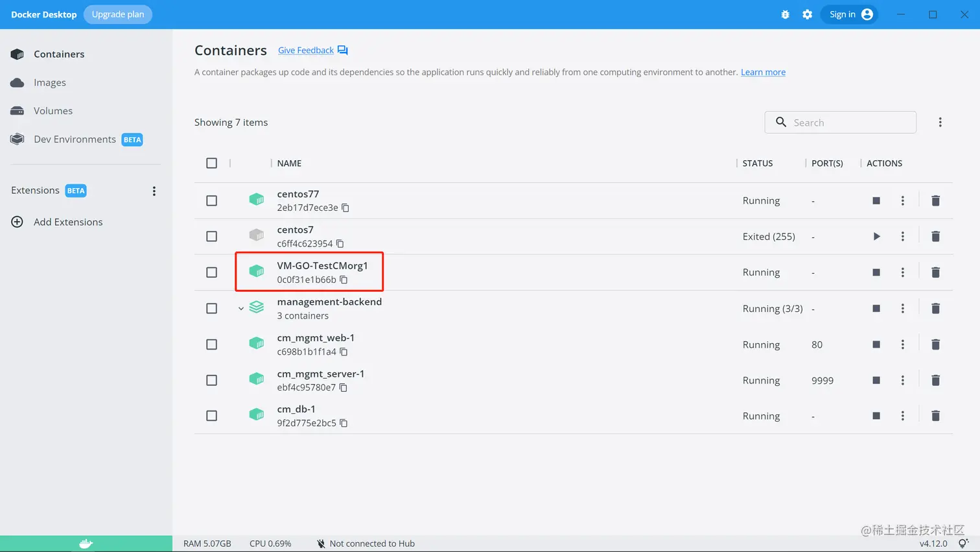Toggle the select-all containers checkbox
Image resolution: width=980 pixels, height=552 pixels.
pyautogui.click(x=211, y=163)
